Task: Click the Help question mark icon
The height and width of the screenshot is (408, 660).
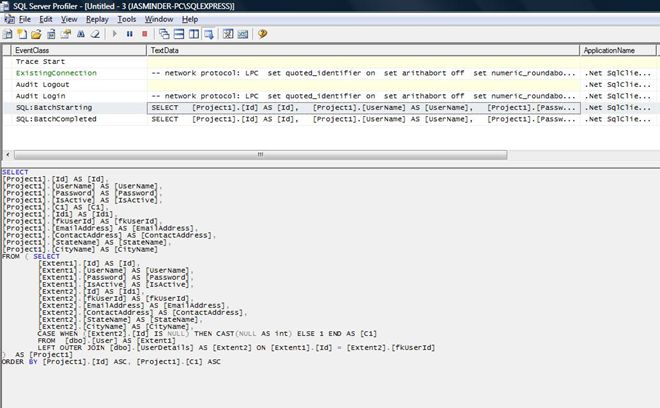Action: (x=263, y=34)
